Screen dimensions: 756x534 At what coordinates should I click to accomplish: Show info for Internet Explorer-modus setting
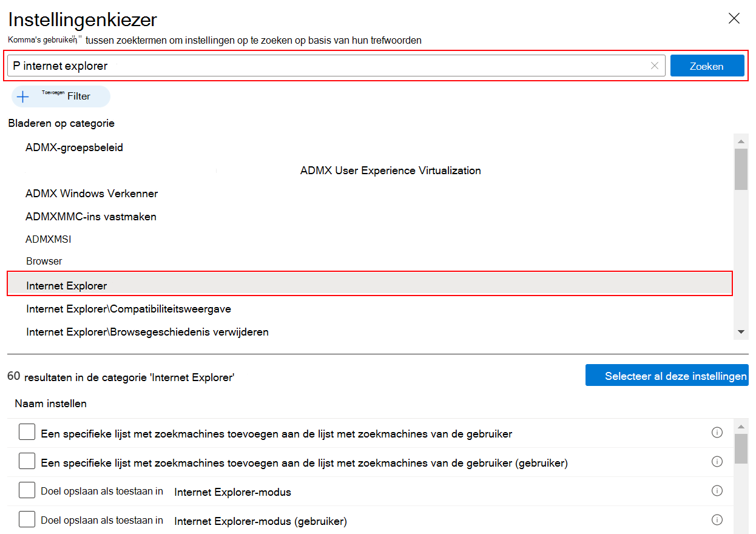coord(717,491)
